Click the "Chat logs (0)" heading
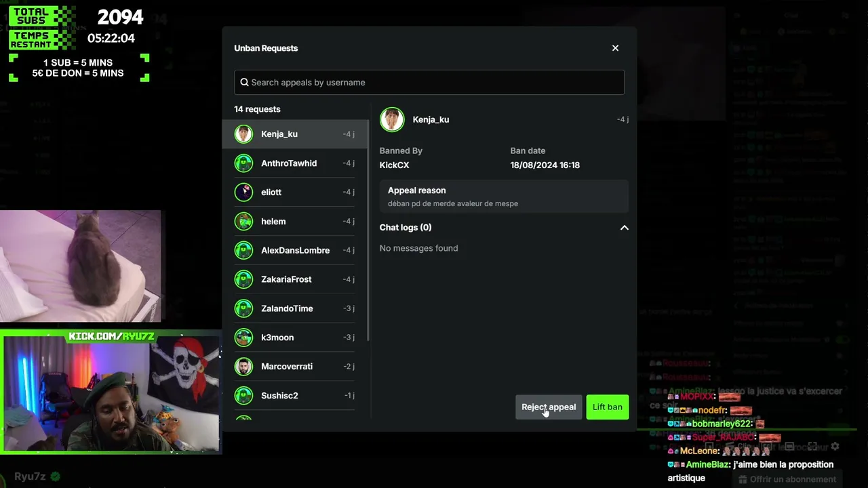 [406, 228]
